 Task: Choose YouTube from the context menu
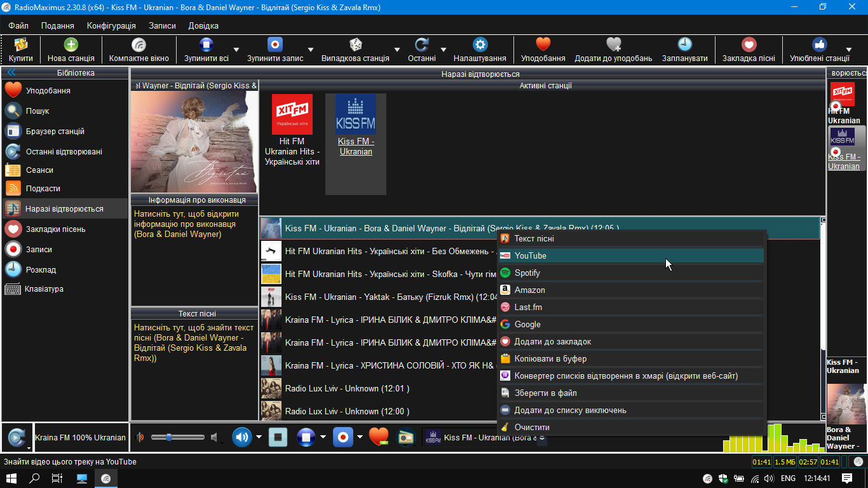pyautogui.click(x=632, y=255)
